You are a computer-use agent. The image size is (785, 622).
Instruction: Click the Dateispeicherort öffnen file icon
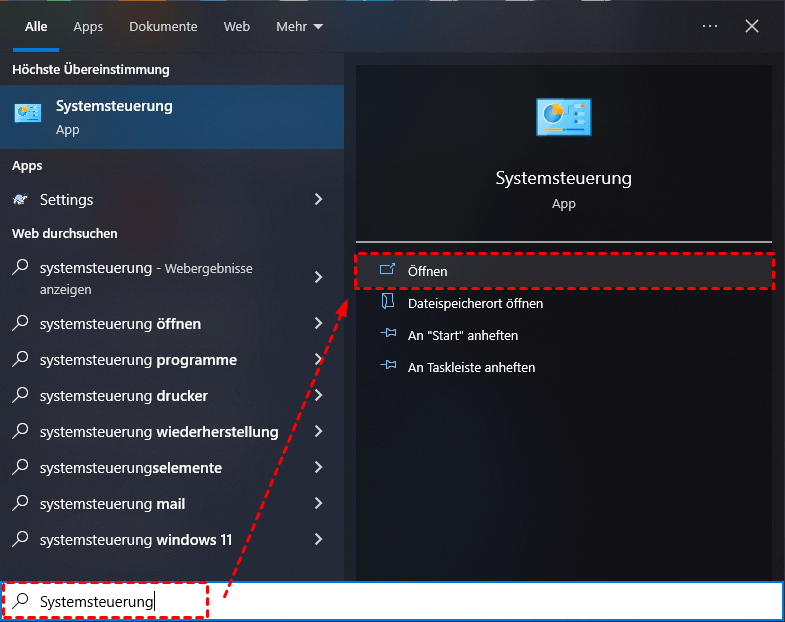pos(388,303)
